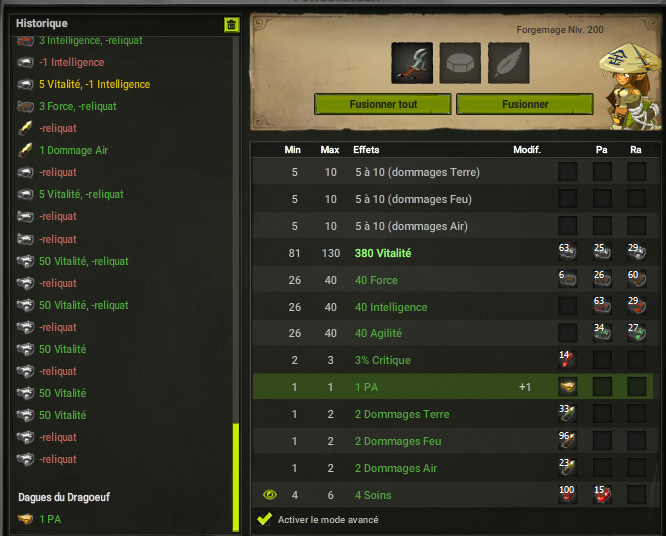
Task: Click the empty rune slot
Action: pyautogui.click(x=460, y=63)
